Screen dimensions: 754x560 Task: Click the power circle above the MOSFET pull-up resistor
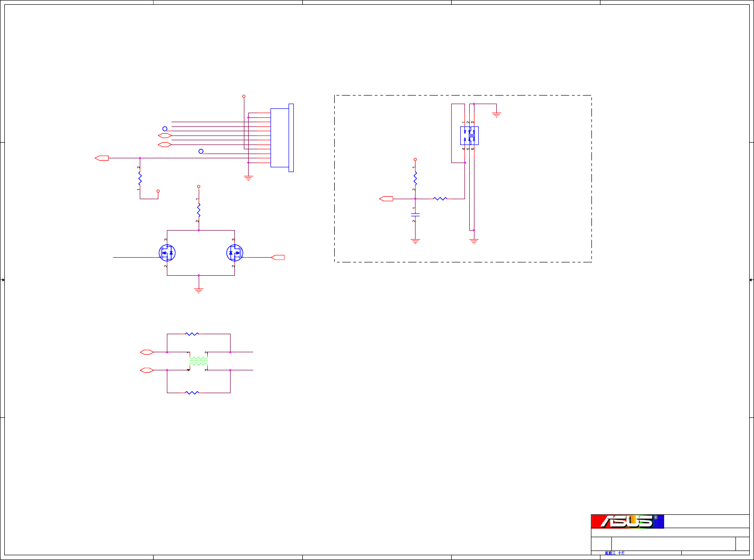pos(199,187)
